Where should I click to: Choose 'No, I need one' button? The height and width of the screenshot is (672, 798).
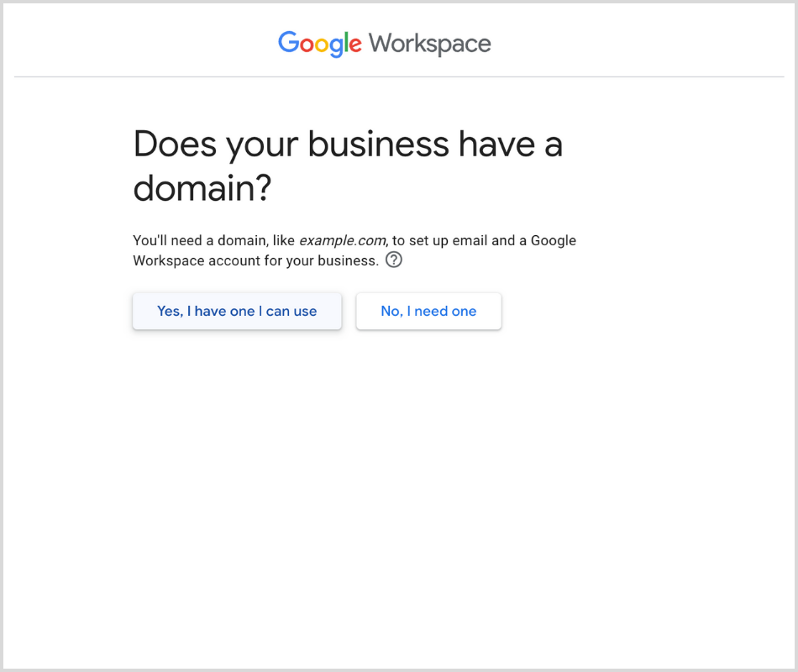tap(428, 311)
